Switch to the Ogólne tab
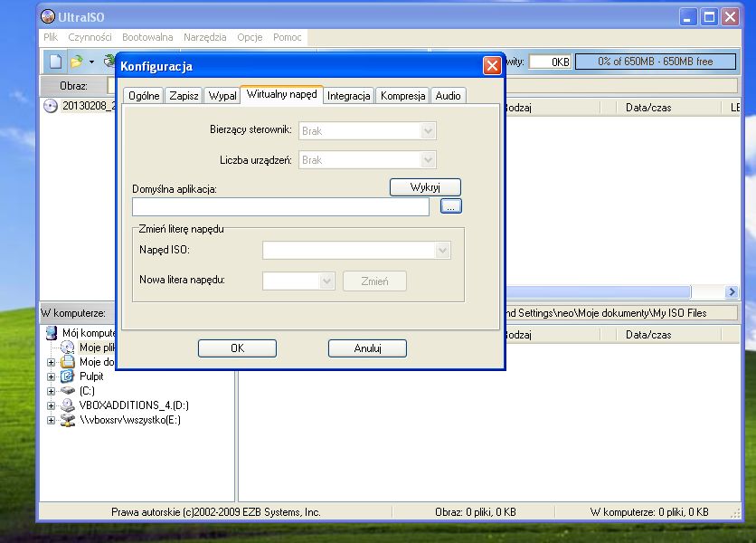This screenshot has height=543, width=756. tap(144, 96)
